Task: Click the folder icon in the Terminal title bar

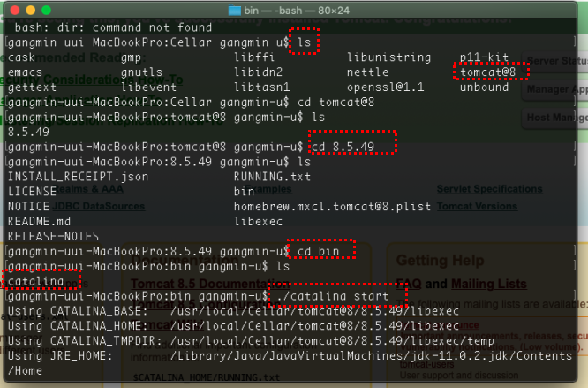Action: (x=235, y=11)
